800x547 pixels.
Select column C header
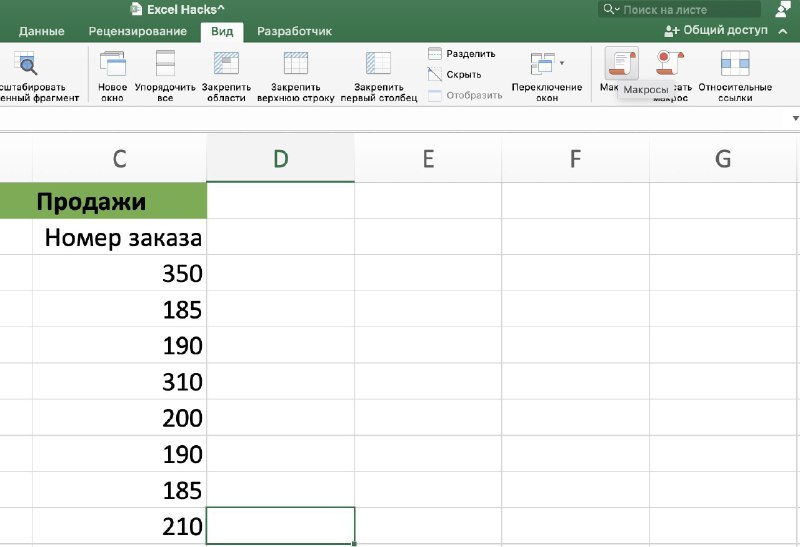tap(119, 158)
